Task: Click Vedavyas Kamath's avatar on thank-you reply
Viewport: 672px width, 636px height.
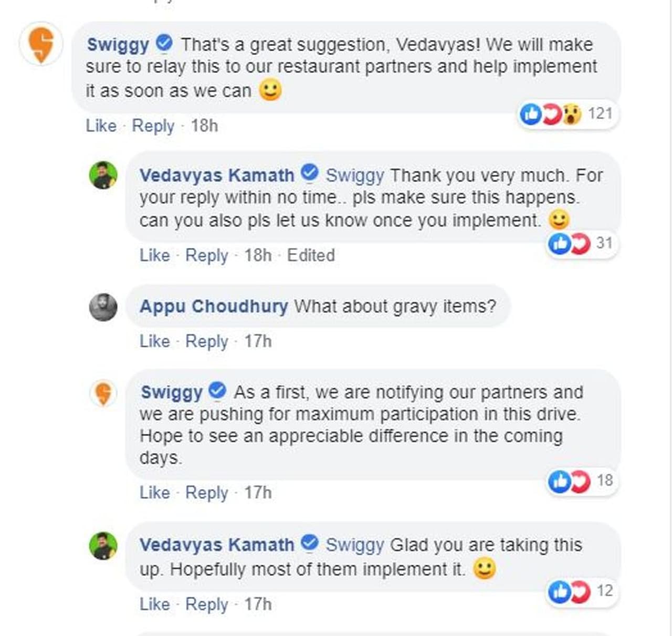Action: click(103, 175)
